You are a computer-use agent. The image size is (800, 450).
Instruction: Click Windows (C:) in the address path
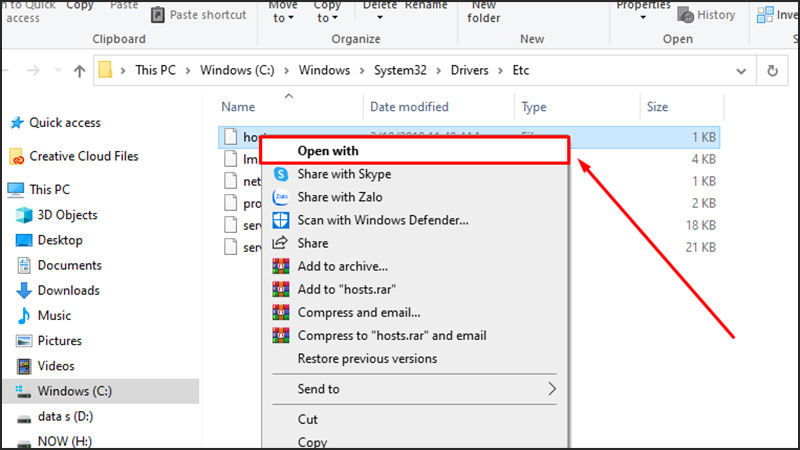[x=237, y=70]
